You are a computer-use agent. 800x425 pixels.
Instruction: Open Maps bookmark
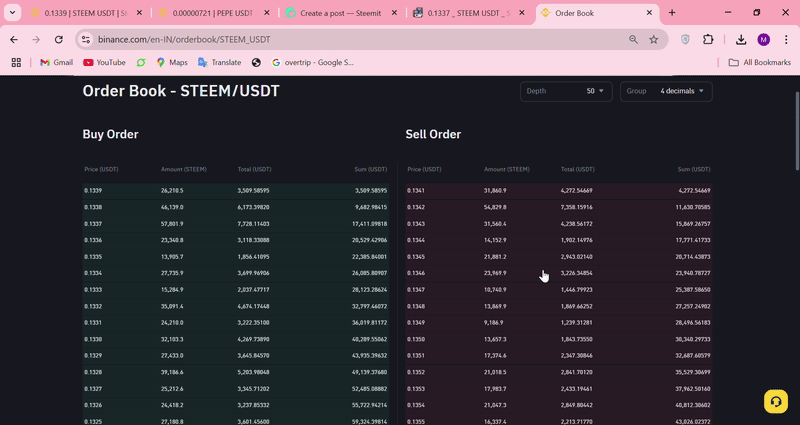[x=172, y=62]
